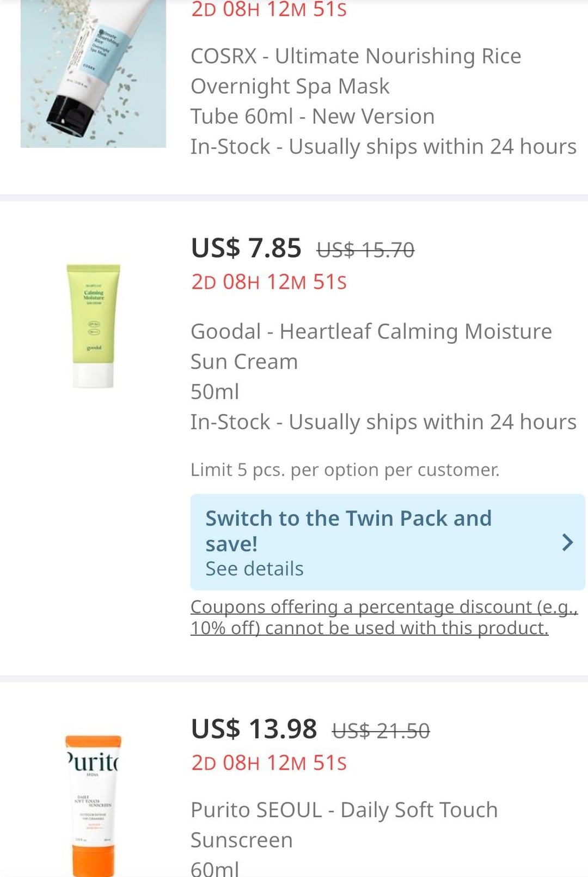Tap the Goodal 'In-Stock' shipping status line
The width and height of the screenshot is (588, 877).
coord(383,422)
